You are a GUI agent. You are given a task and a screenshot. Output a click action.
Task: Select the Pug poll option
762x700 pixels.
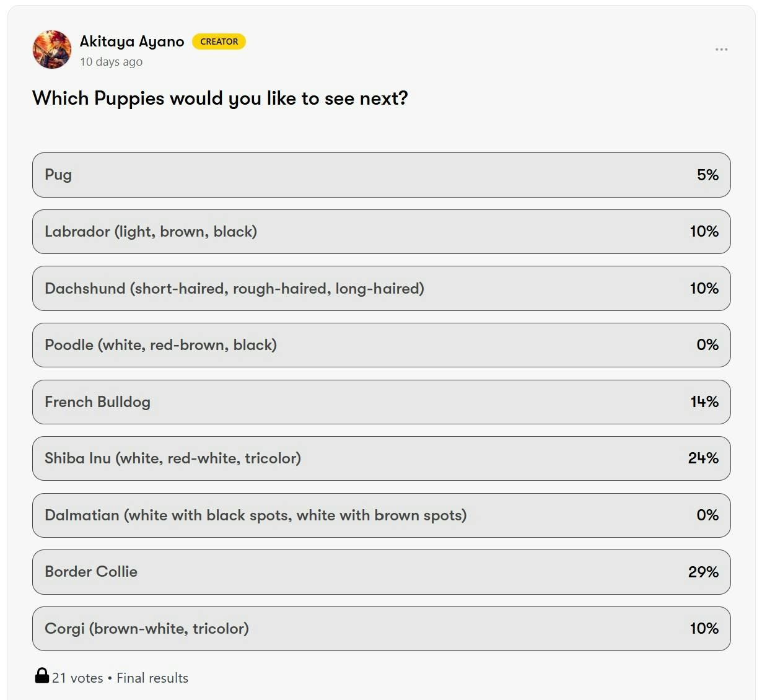[381, 175]
